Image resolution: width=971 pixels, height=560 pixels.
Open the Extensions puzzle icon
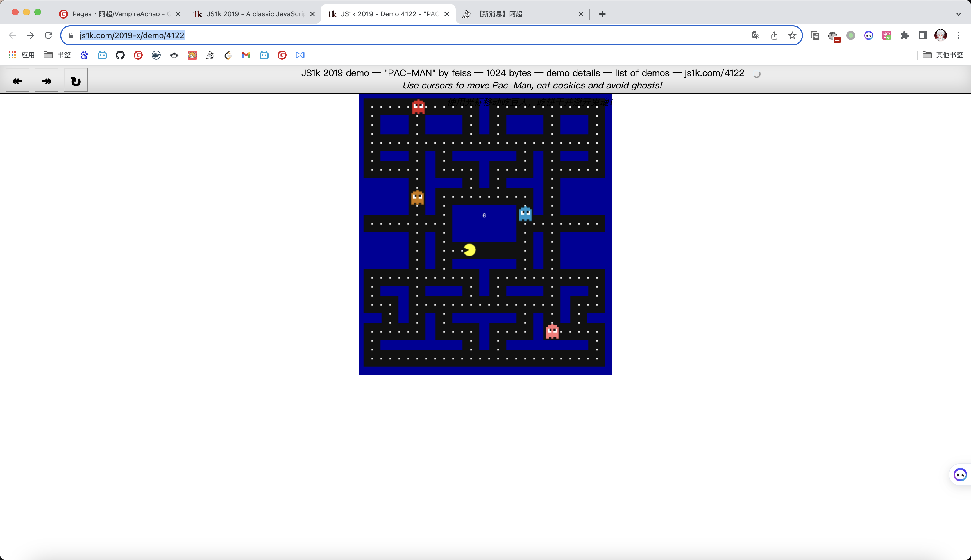904,35
